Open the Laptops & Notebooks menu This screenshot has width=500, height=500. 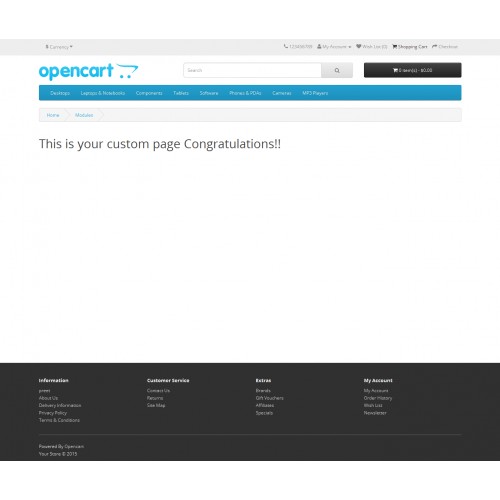pyautogui.click(x=103, y=93)
